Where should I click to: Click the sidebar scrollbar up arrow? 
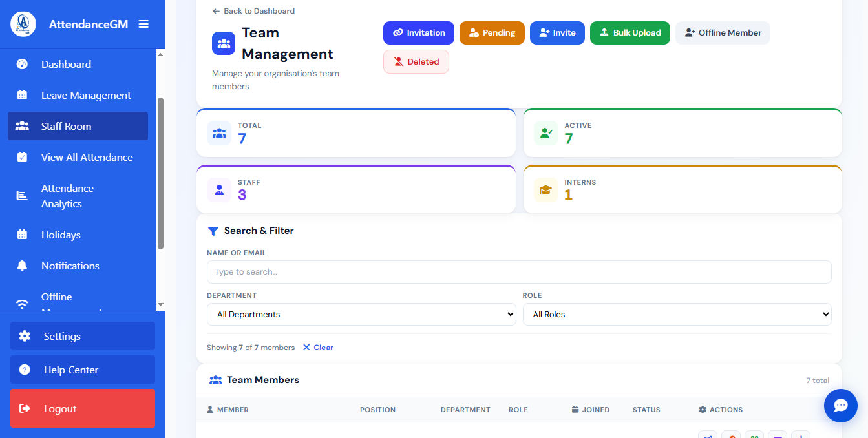161,55
